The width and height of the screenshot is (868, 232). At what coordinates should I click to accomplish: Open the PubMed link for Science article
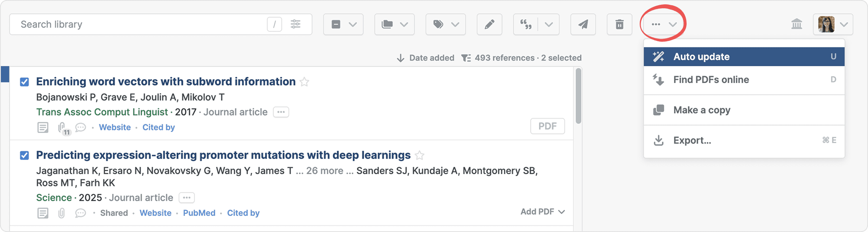[199, 213]
